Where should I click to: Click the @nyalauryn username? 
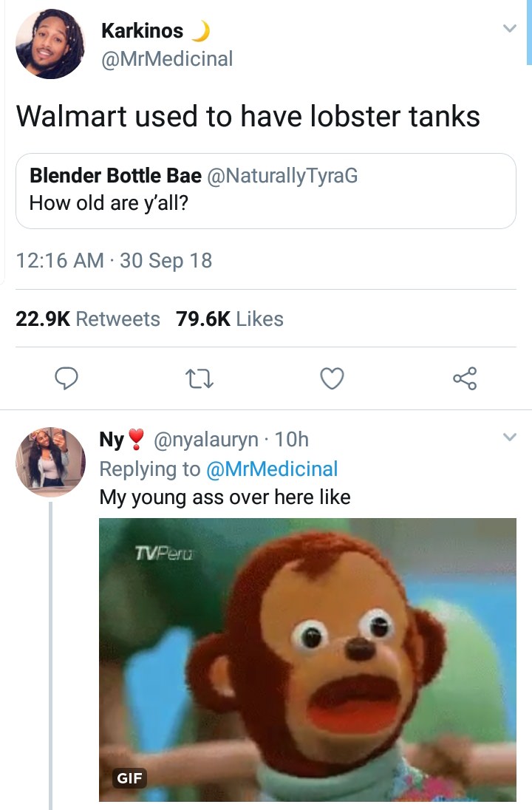pos(207,440)
